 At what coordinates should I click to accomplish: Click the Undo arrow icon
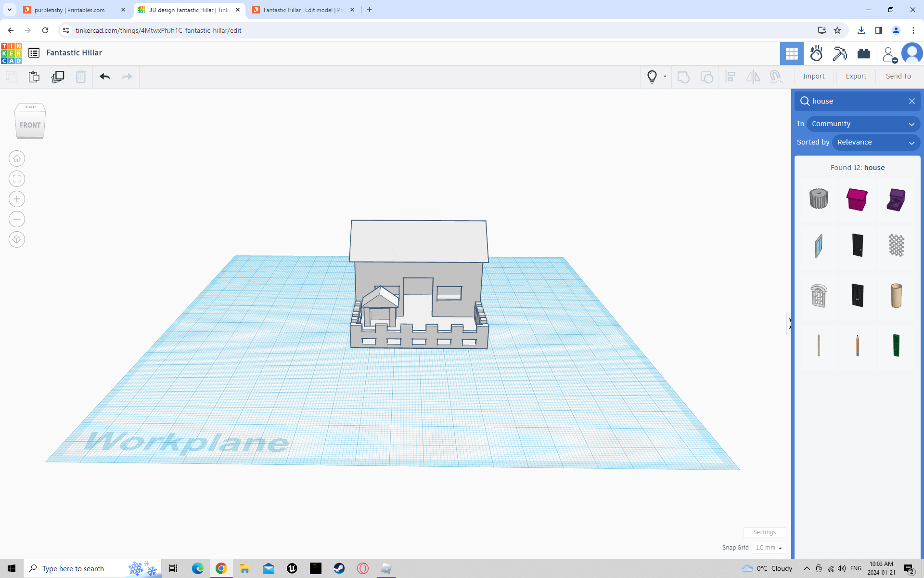(105, 77)
